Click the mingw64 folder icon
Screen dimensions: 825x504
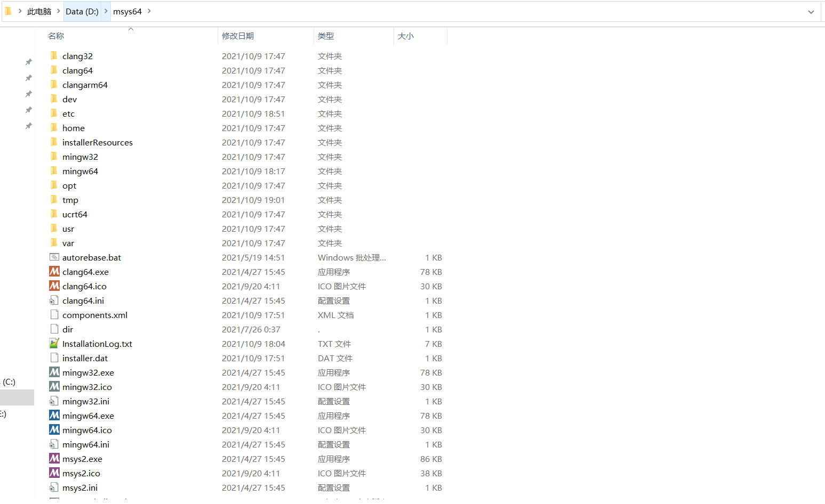coord(54,171)
